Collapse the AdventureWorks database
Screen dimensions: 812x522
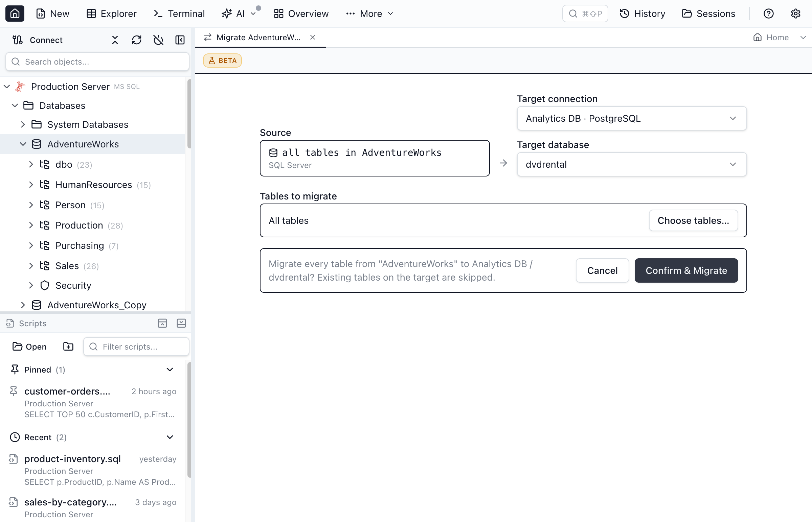pyautogui.click(x=23, y=144)
